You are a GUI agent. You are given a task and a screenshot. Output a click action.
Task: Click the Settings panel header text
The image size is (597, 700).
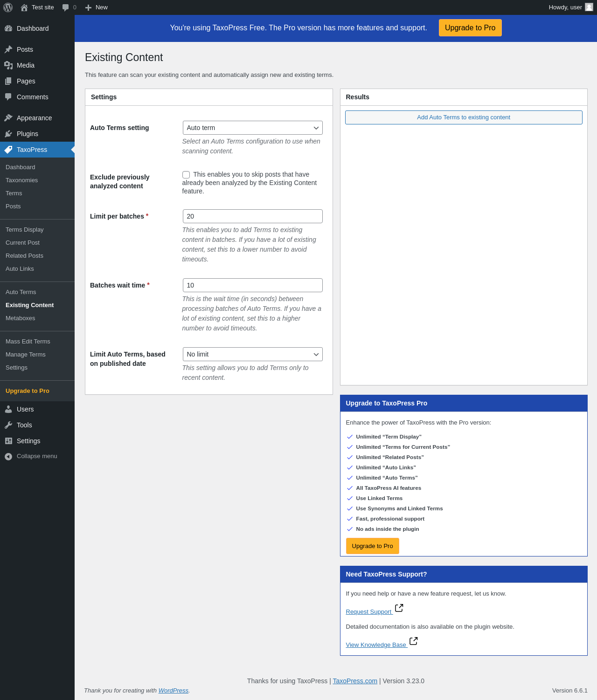pyautogui.click(x=104, y=97)
